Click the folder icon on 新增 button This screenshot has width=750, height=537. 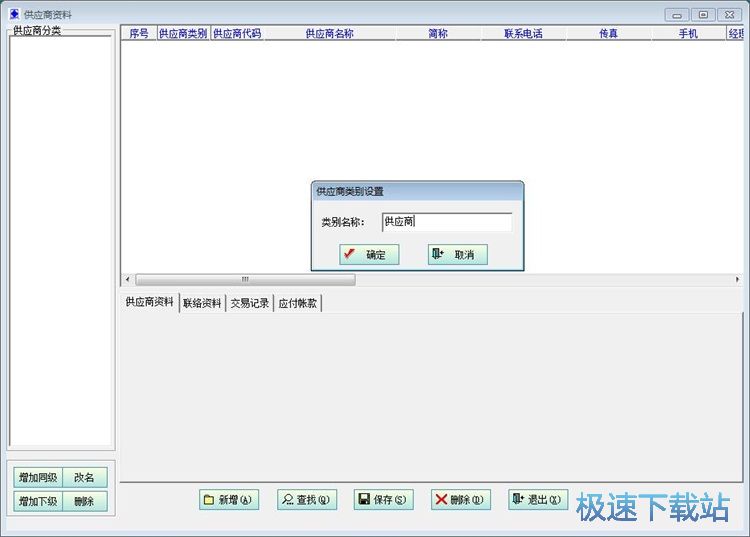pyautogui.click(x=209, y=500)
